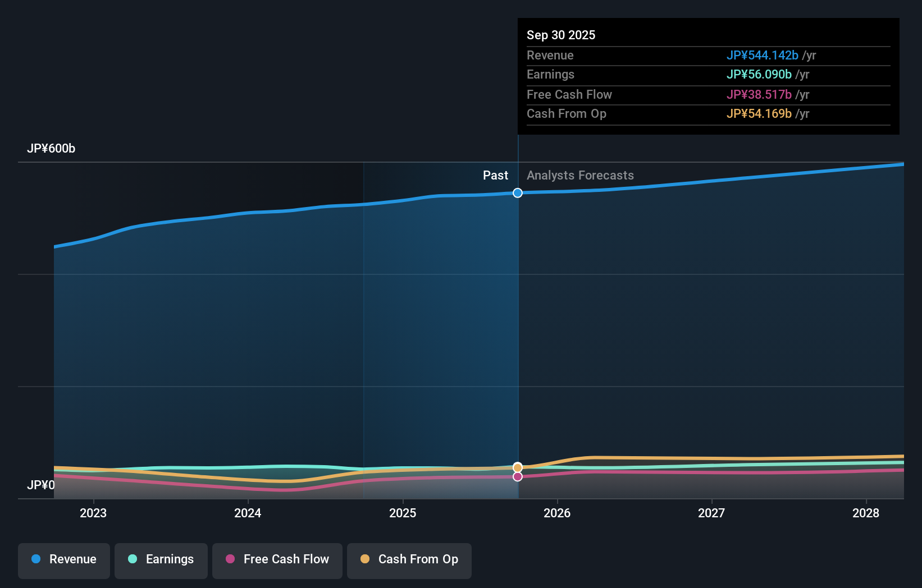
Task: Click the yellow Cash From Op legend dot
Action: [x=366, y=559]
